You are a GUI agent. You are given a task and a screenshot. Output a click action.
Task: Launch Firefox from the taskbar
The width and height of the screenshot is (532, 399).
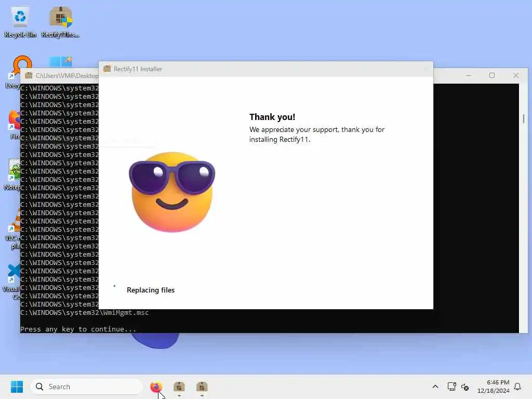[156, 387]
